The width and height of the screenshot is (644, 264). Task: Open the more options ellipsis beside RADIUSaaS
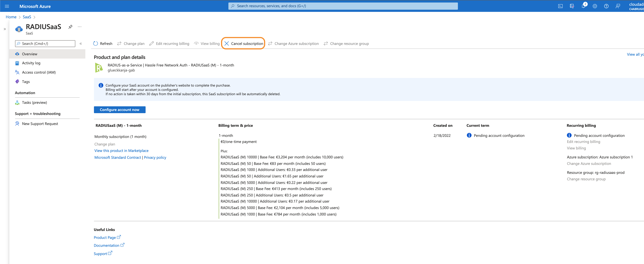(x=79, y=27)
